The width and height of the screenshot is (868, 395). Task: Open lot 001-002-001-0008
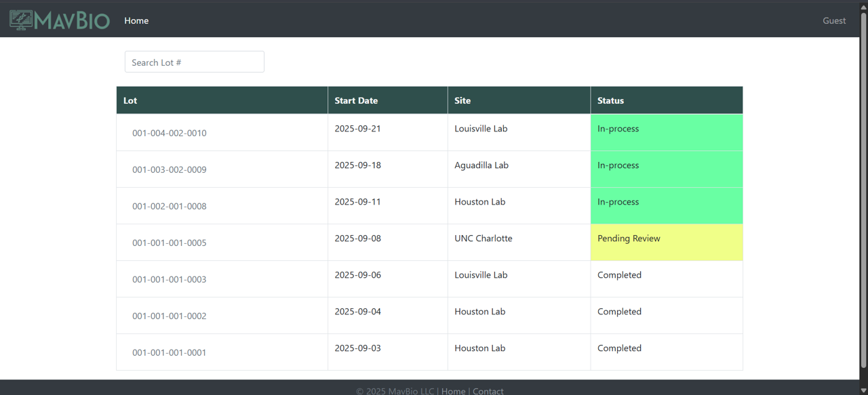coord(169,206)
